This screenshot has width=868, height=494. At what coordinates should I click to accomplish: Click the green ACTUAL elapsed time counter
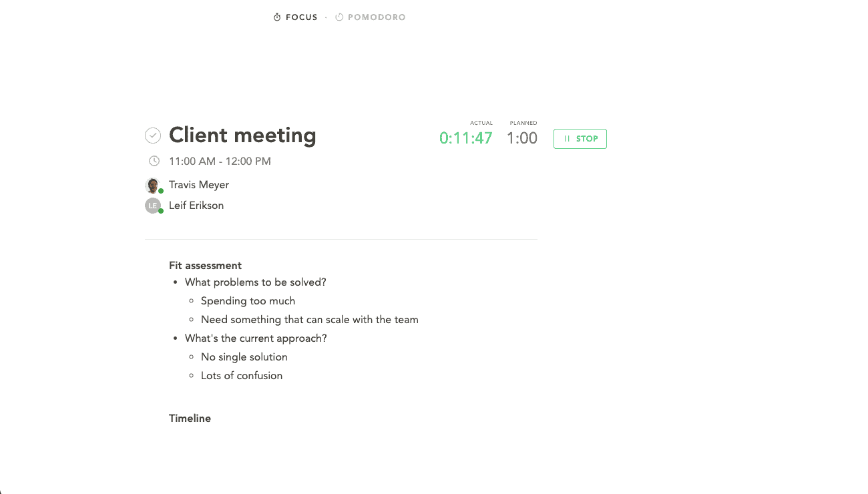tap(466, 138)
